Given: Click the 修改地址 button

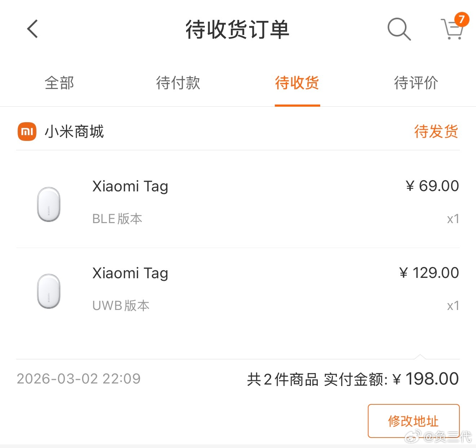Looking at the screenshot, I should [413, 420].
